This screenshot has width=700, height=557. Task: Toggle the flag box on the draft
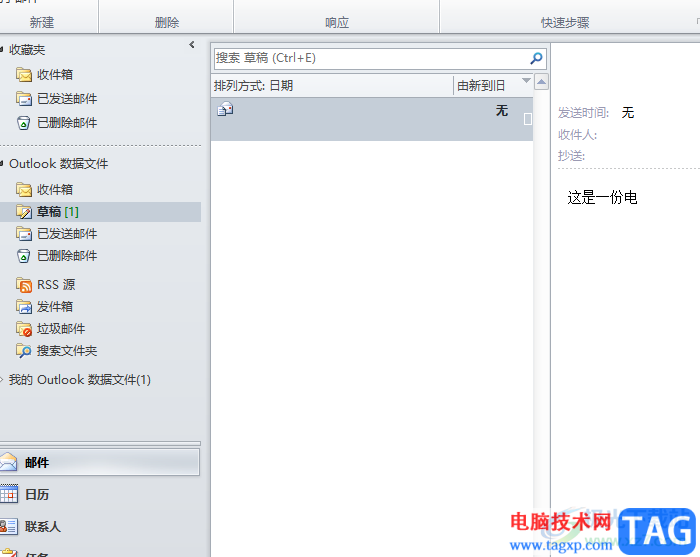[528, 119]
